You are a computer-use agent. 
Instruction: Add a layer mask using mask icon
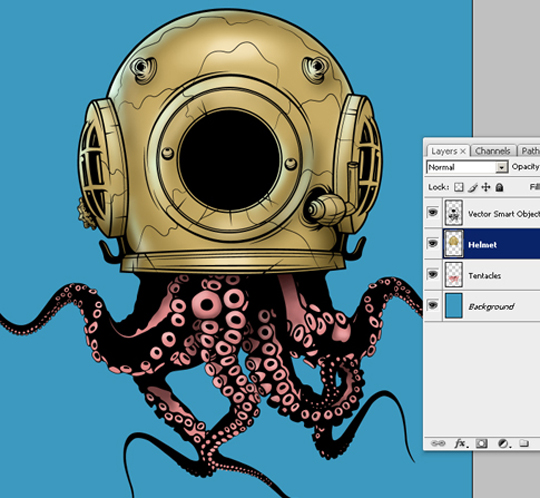pos(481,443)
